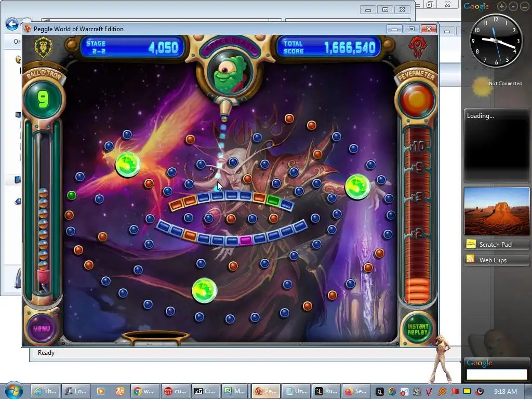532x399 pixels.
Task: Open the desert landscape photo thumbnail
Action: coord(497,211)
